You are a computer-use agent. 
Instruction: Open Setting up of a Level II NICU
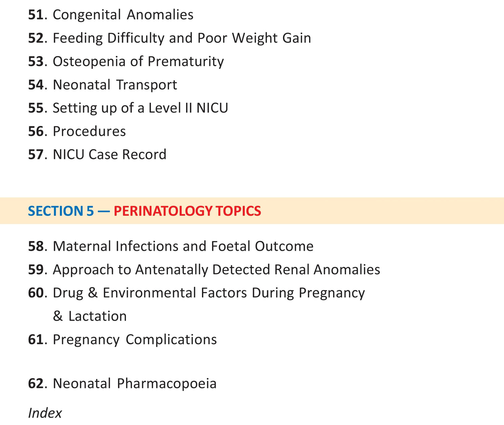(x=140, y=108)
